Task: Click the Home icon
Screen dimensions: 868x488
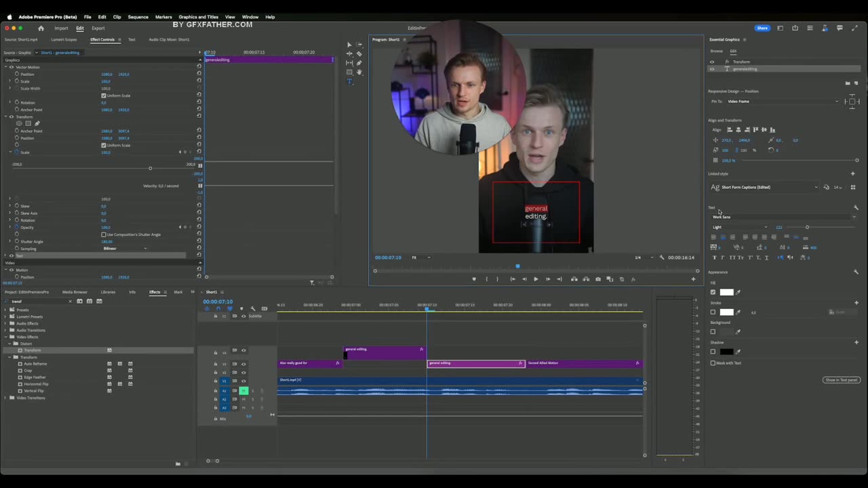Action: [x=41, y=28]
